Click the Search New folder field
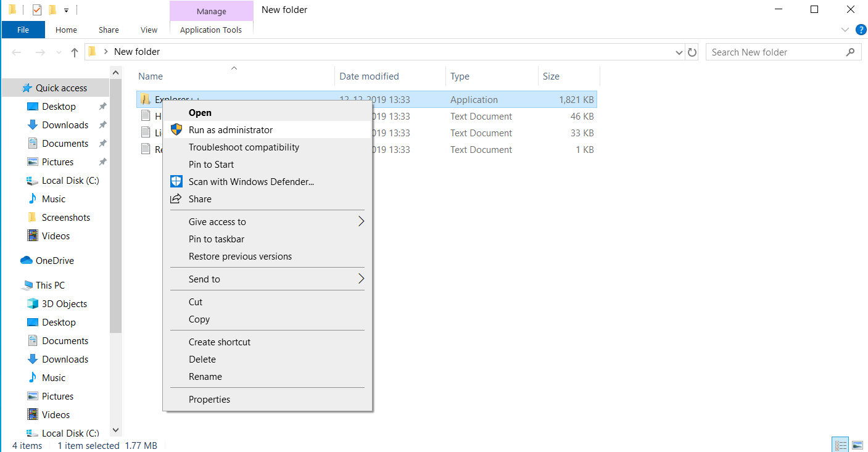The image size is (868, 452). tap(783, 52)
